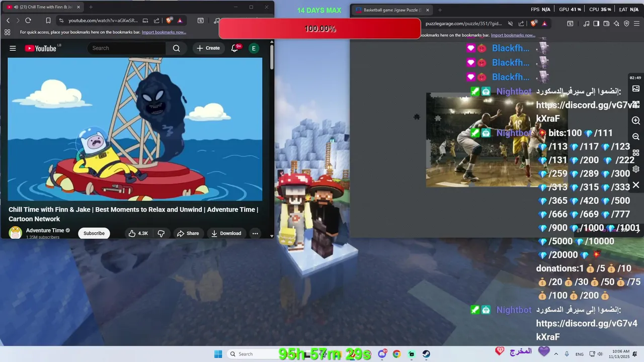The height and width of the screenshot is (362, 644).
Task: Open the Windows Start button
Action: tap(218, 354)
